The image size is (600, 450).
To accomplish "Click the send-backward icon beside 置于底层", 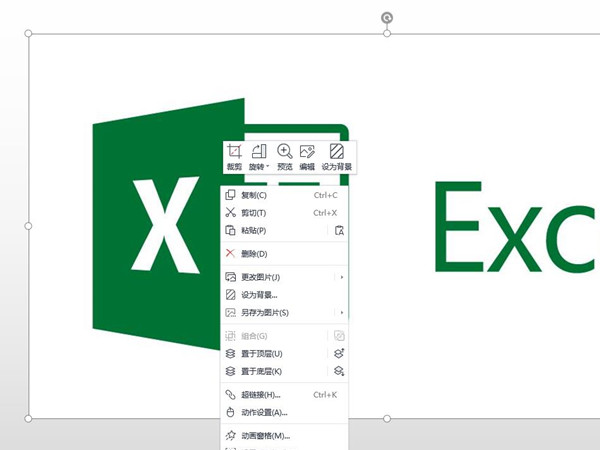I will click(339, 371).
